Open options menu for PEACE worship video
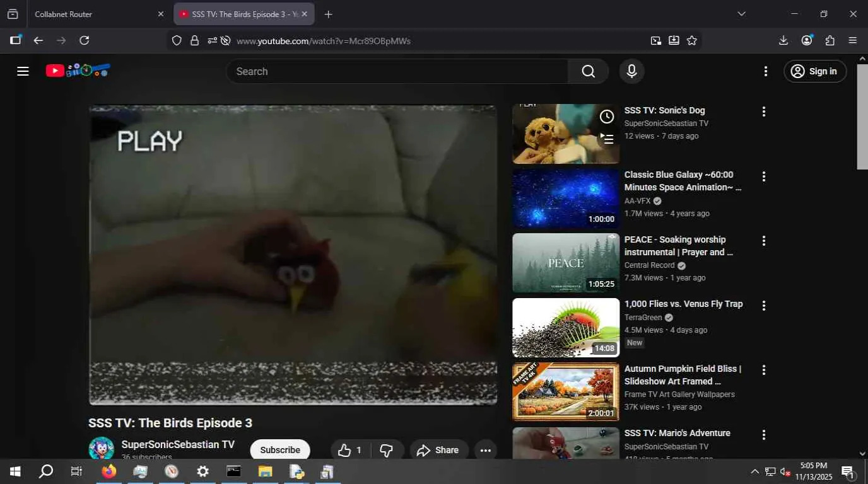Viewport: 868px width, 484px height. (x=763, y=241)
